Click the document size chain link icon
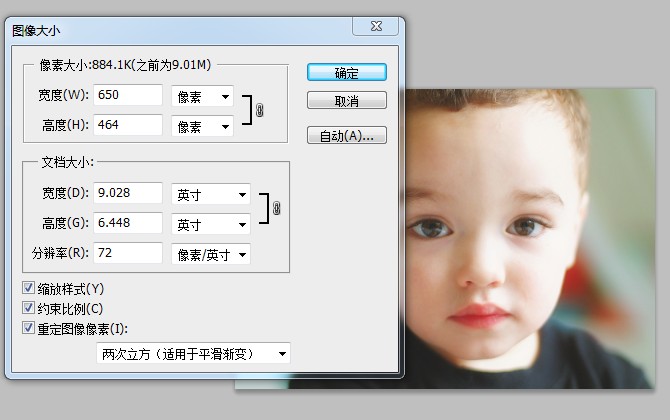This screenshot has height=420, width=670. [x=276, y=209]
